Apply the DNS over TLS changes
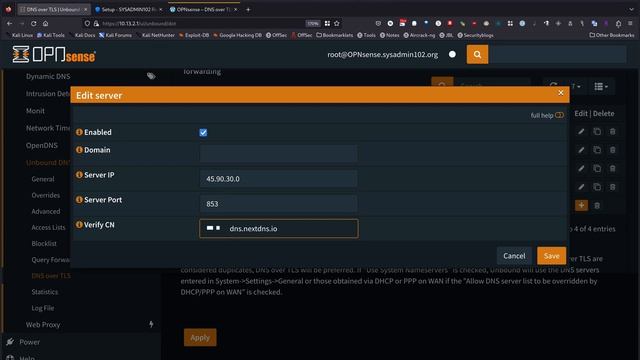This screenshot has height=360, width=640. [x=200, y=338]
